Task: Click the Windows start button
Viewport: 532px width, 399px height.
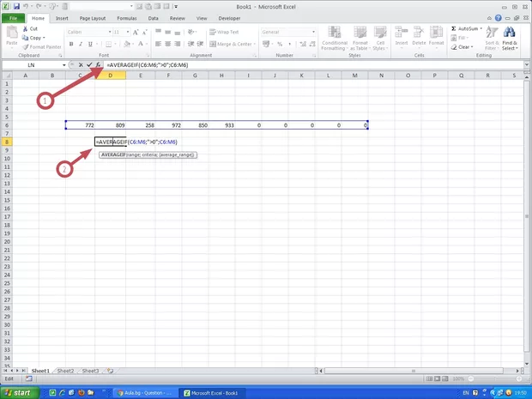Action: (x=20, y=393)
